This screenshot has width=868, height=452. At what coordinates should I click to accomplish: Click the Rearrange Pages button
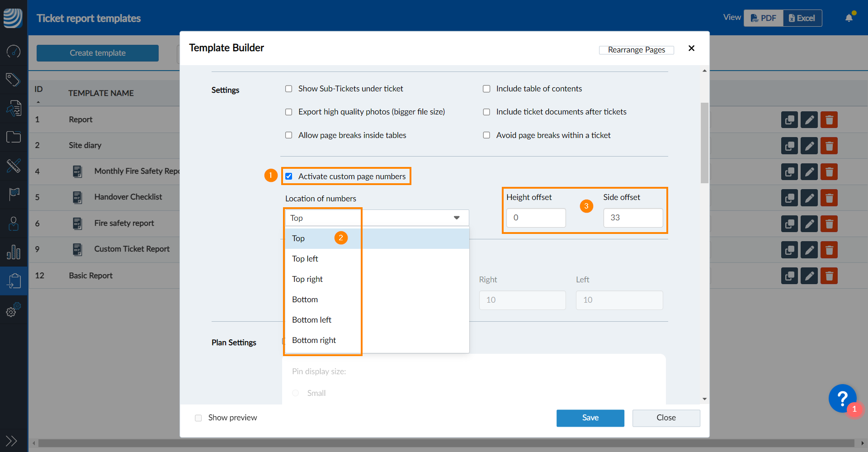click(x=636, y=50)
